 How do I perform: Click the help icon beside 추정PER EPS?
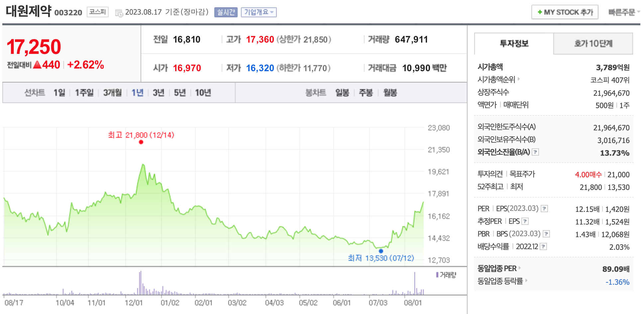tap(525, 221)
